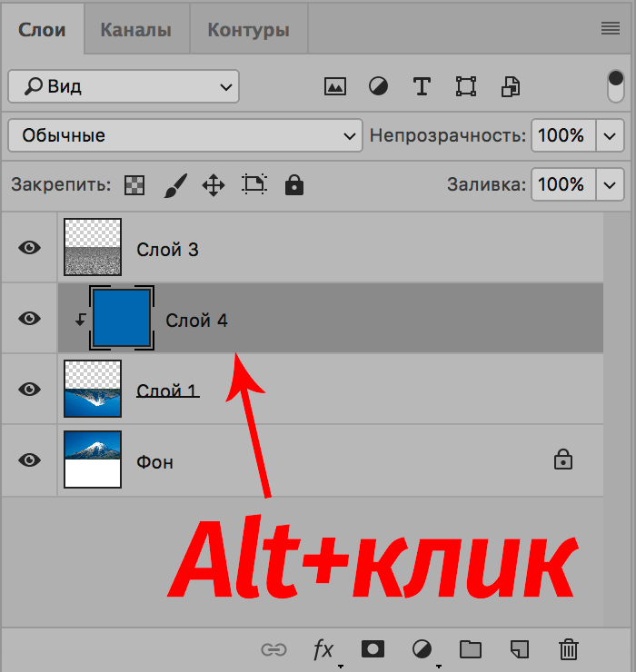Add a layer mask
Viewport: 636px width, 672px height.
tap(373, 648)
